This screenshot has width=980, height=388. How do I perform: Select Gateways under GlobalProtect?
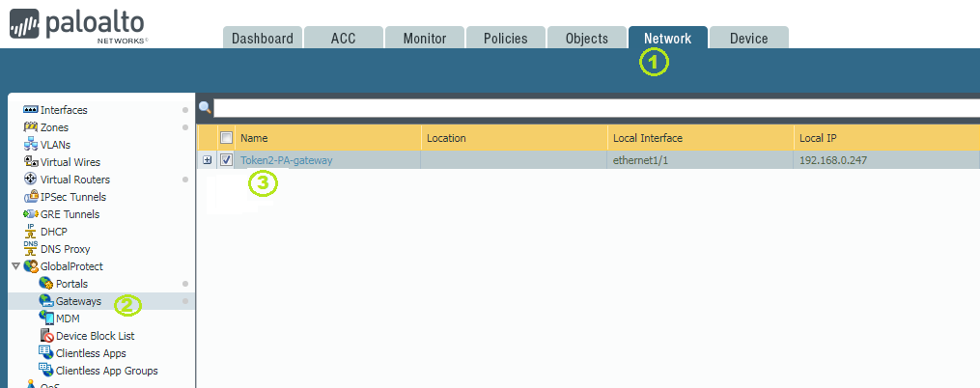click(x=78, y=301)
